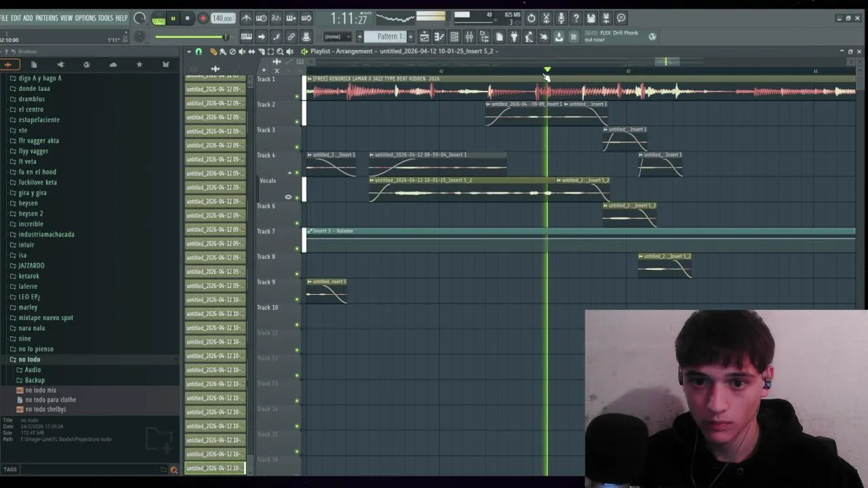This screenshot has width=868, height=488.
Task: Toggle SONG mode button
Action: click(x=159, y=20)
